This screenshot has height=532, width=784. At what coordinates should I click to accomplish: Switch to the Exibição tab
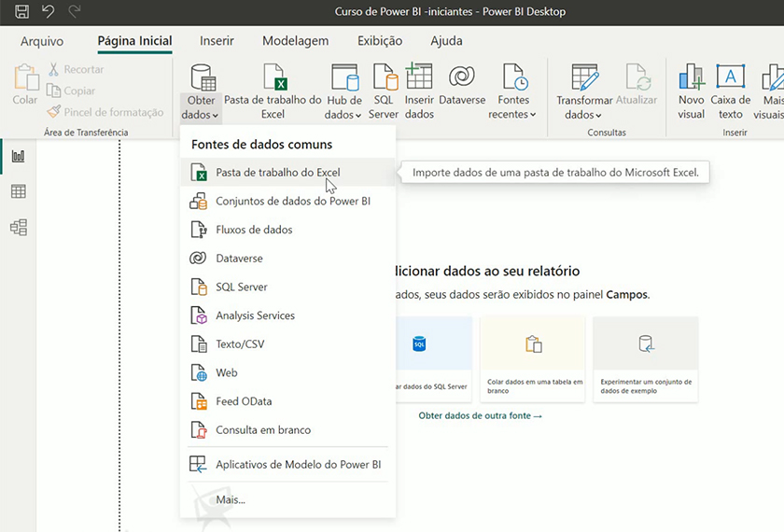(380, 41)
